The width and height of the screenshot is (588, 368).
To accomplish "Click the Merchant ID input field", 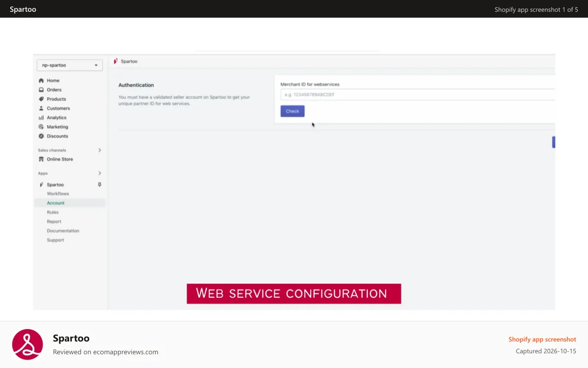I will pos(417,95).
